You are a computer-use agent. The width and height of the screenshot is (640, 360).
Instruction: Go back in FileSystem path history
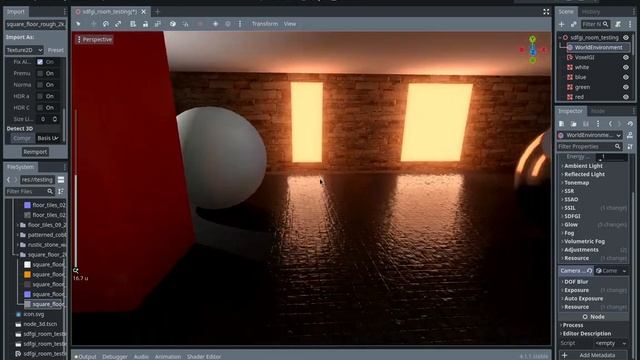(8, 180)
